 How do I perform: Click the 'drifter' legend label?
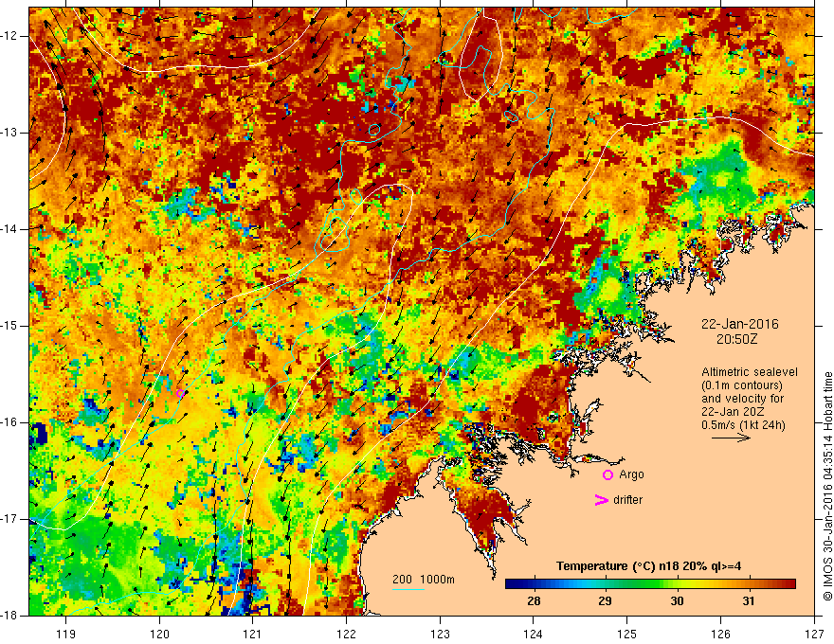627,500
